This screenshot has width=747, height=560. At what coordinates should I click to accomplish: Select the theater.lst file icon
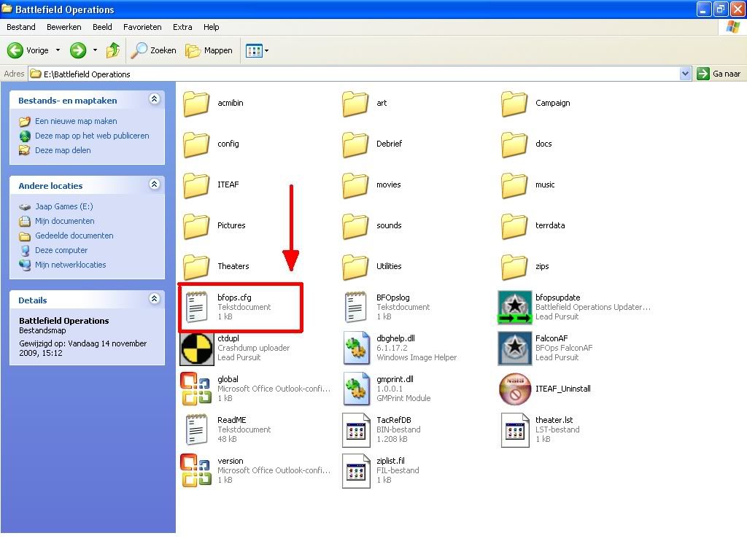pos(516,430)
